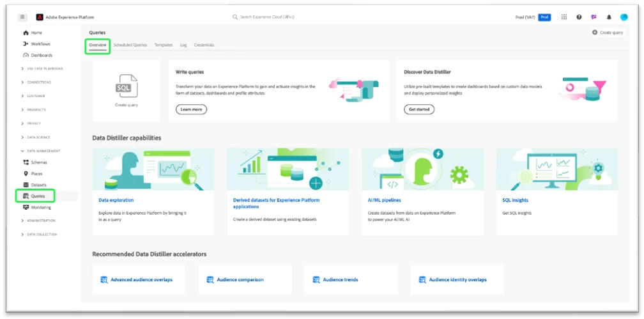Switch to the Templates tab
This screenshot has width=644, height=319.
click(x=164, y=45)
